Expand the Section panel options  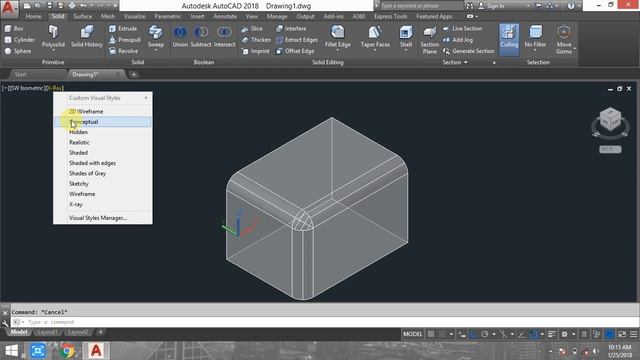[x=455, y=62]
